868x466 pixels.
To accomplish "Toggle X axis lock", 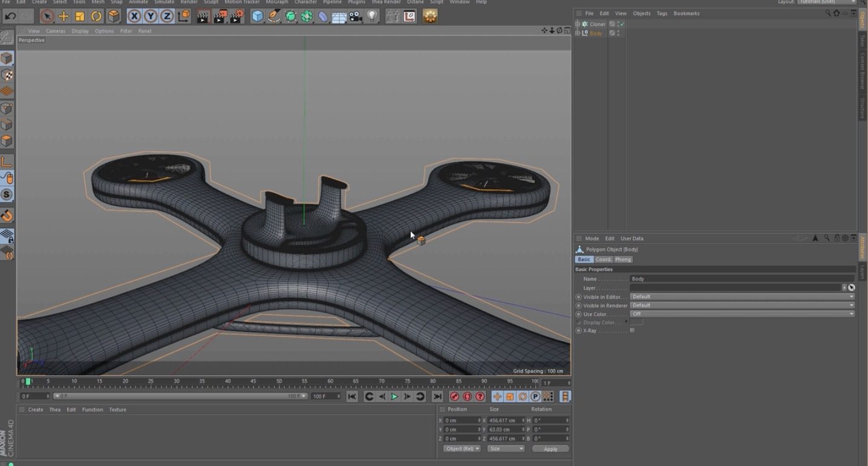I will pyautogui.click(x=134, y=16).
